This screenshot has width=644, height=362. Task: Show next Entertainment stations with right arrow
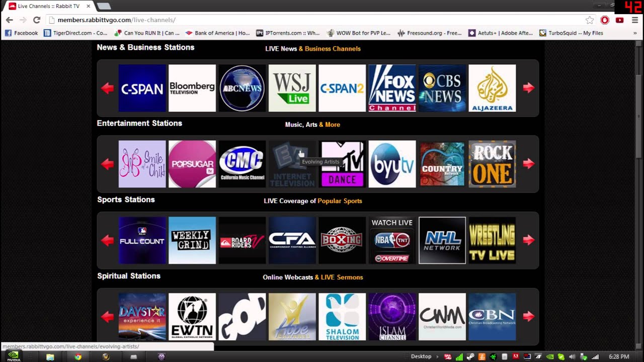(x=528, y=164)
